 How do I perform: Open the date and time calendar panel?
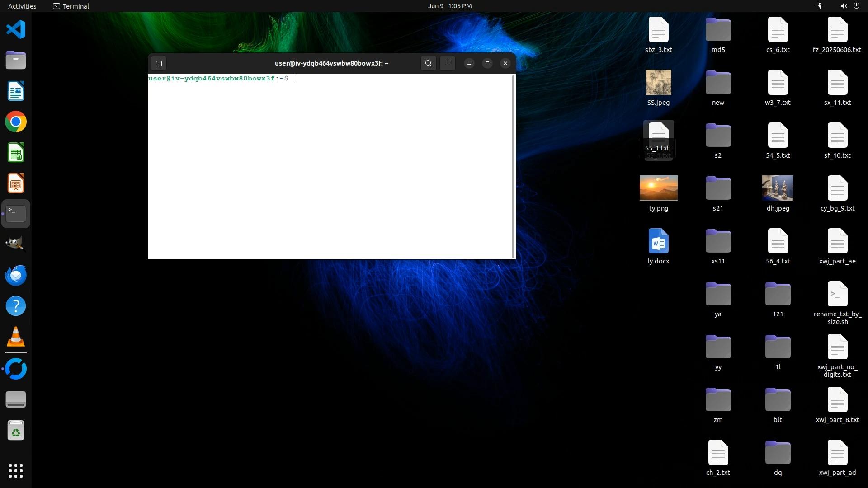tap(449, 6)
